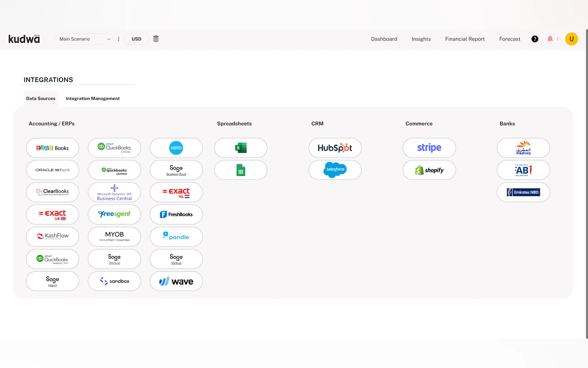The height and width of the screenshot is (368, 588).
Task: Click the database stack icon
Action: (156, 39)
